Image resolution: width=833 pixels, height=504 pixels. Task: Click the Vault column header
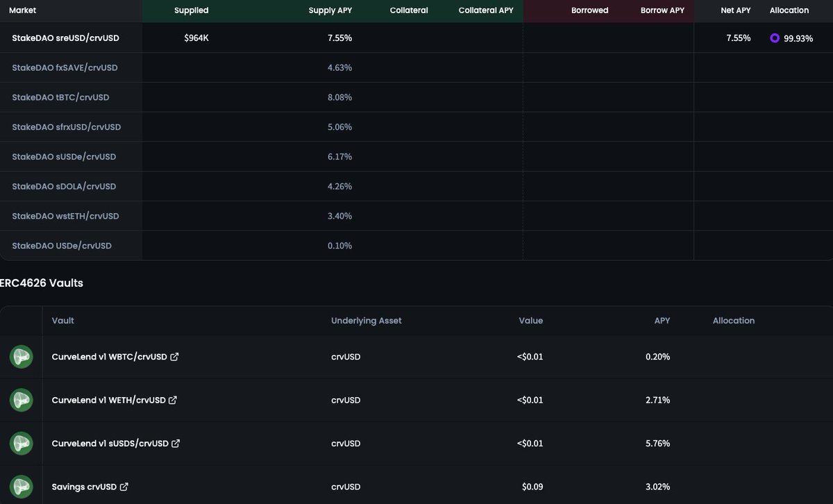pyautogui.click(x=63, y=321)
